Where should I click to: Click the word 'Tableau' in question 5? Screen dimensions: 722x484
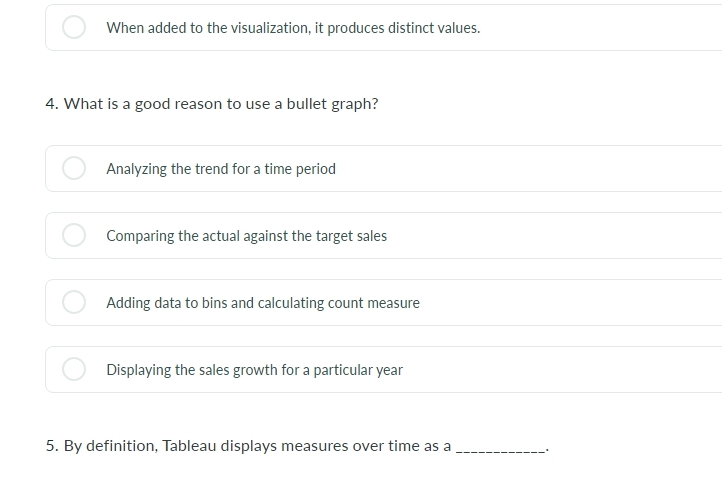189,446
